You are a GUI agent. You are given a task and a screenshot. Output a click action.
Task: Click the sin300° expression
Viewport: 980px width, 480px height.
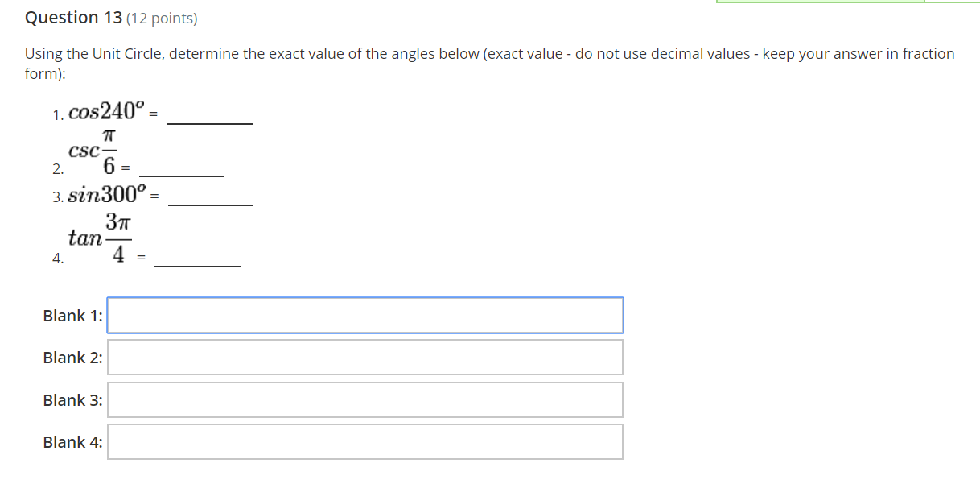(x=109, y=195)
